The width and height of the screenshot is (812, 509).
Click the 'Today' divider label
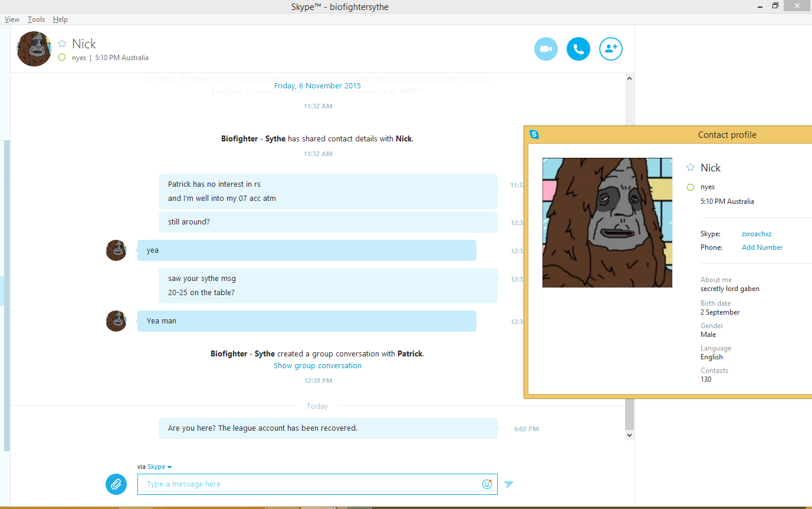[x=317, y=406]
